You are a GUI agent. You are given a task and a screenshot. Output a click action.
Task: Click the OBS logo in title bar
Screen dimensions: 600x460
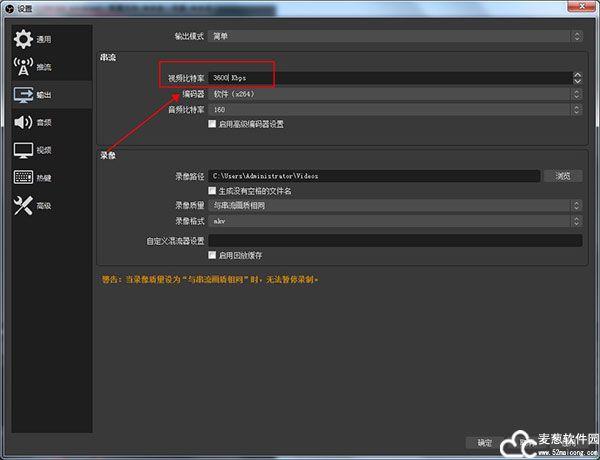point(9,8)
